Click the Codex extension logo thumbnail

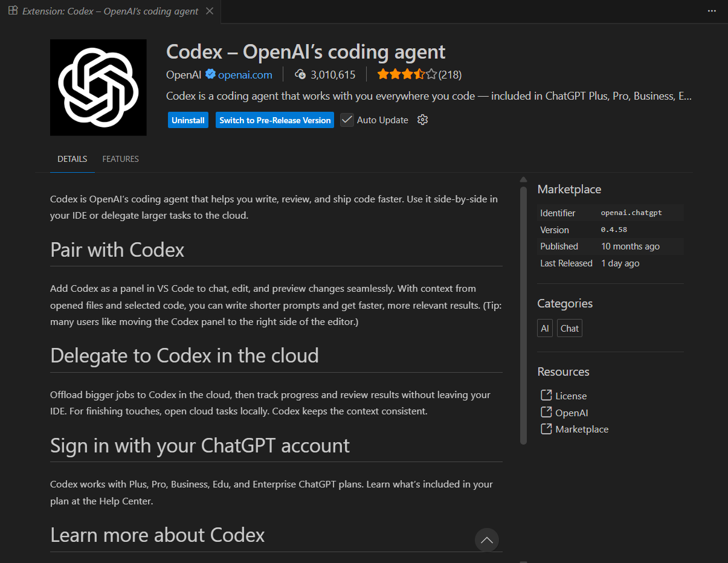tap(98, 88)
